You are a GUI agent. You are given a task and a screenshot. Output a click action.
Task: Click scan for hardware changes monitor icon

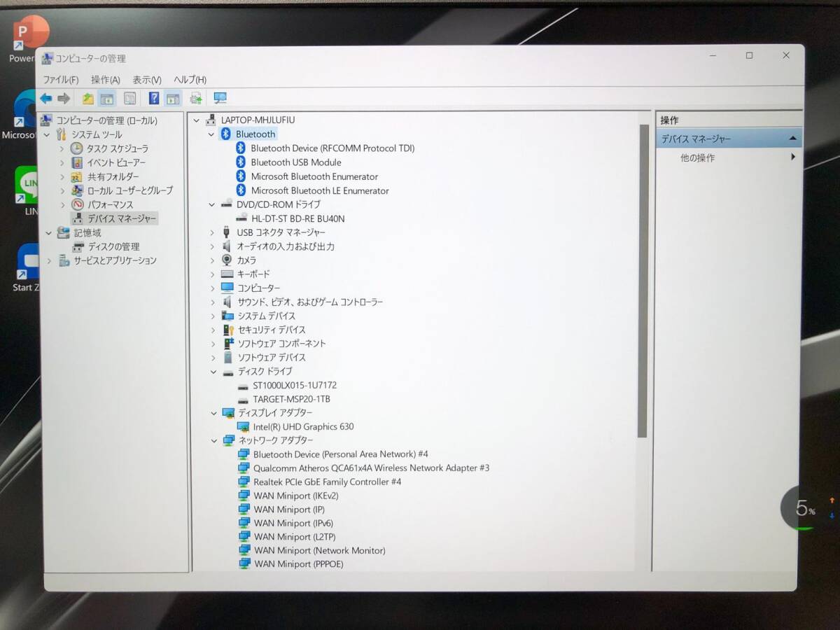click(x=220, y=99)
